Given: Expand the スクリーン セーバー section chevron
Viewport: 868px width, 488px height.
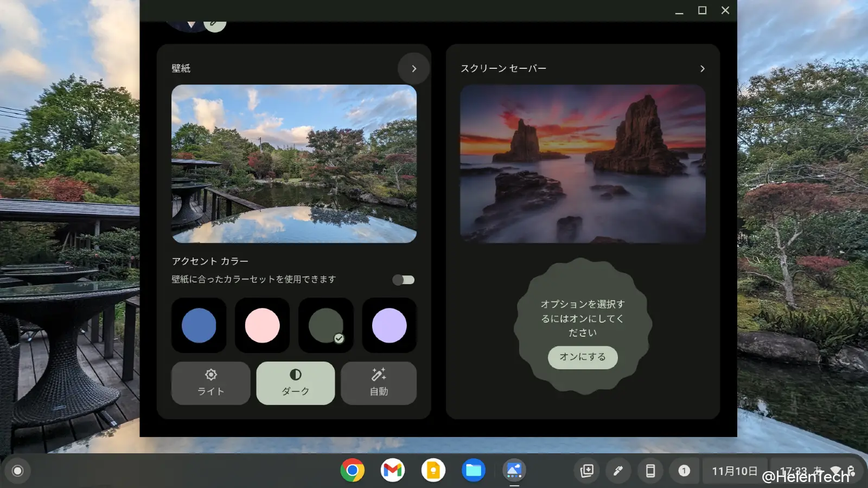Looking at the screenshot, I should (702, 69).
